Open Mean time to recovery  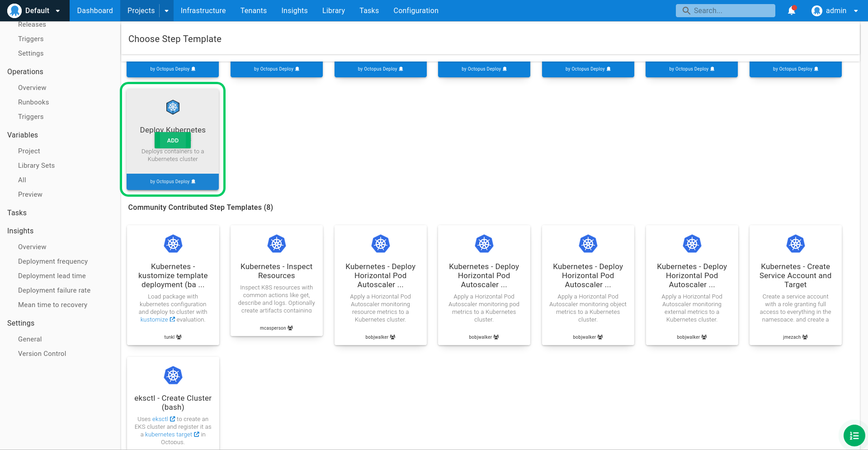[52, 305]
